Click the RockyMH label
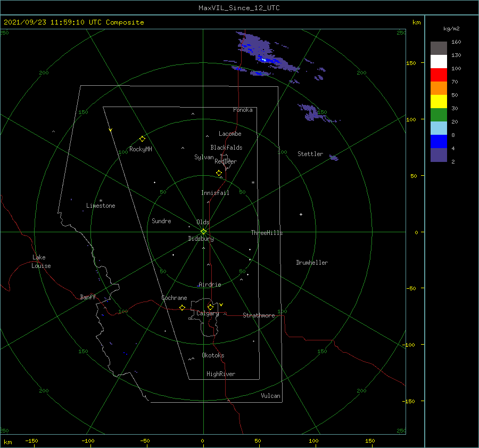This screenshot has height=448, width=479. click(141, 149)
